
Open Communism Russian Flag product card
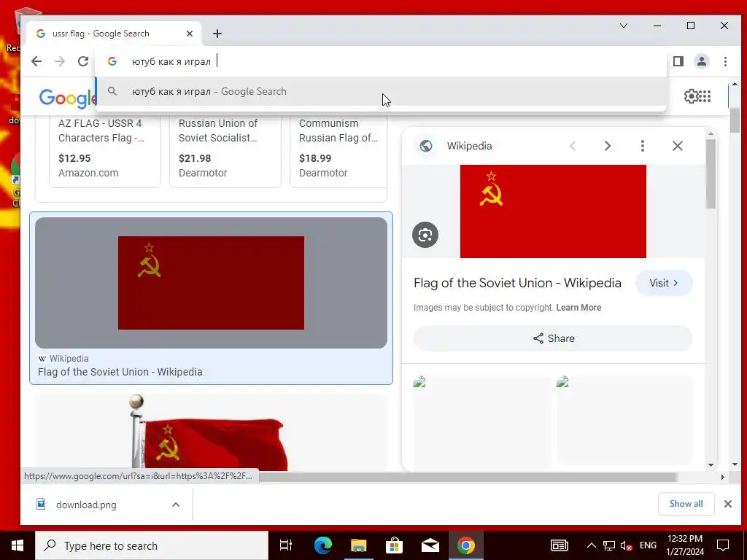tap(338, 150)
